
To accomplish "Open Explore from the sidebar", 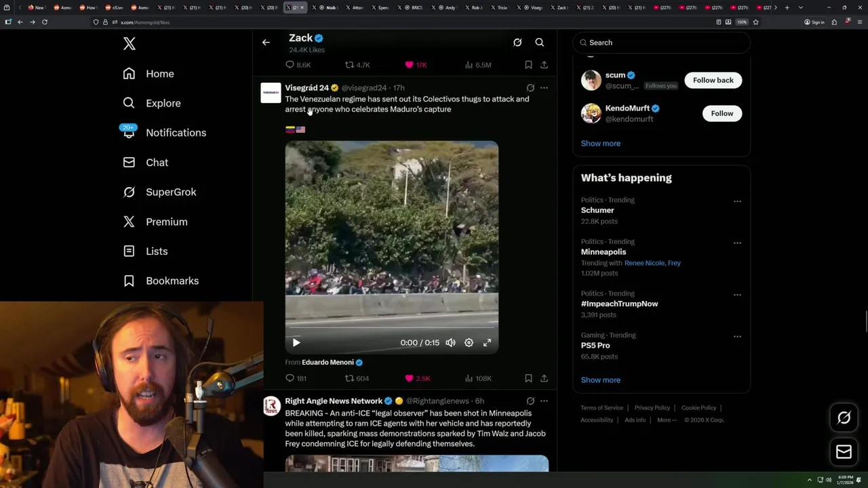I will coord(152,103).
